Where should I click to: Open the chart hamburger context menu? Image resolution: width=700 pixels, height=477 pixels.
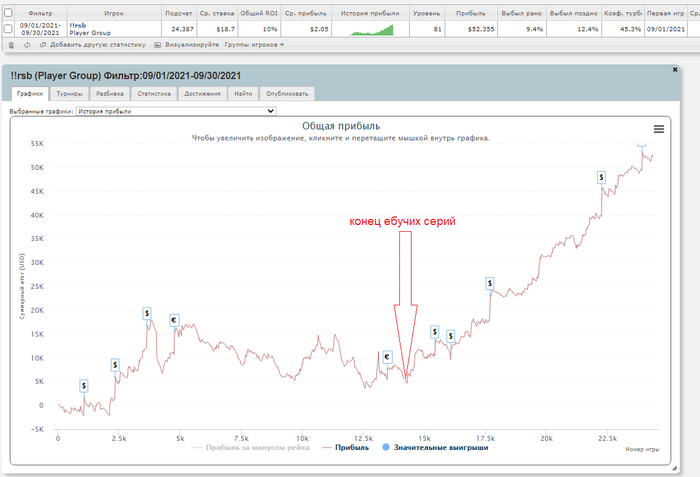[658, 129]
